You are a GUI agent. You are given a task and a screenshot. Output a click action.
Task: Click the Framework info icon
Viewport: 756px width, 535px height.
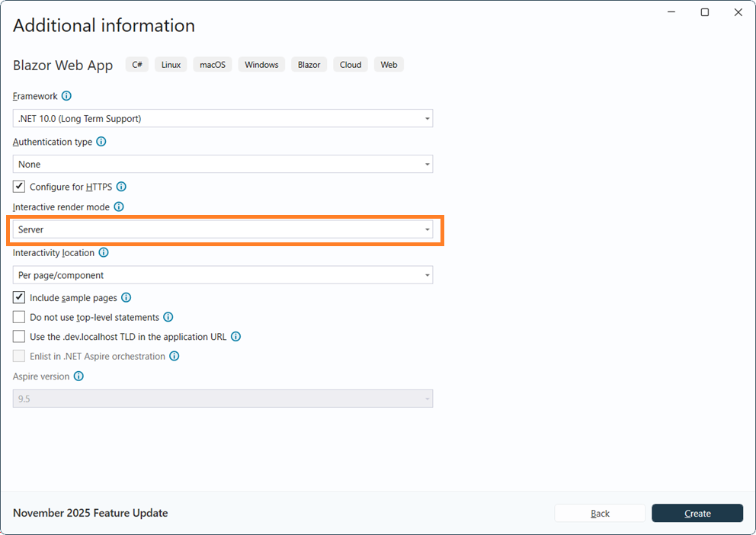(66, 96)
